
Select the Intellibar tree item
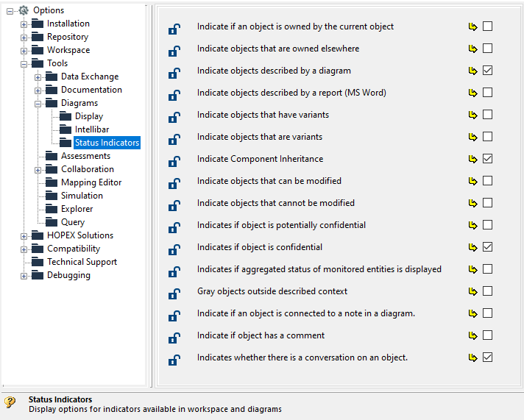point(91,129)
